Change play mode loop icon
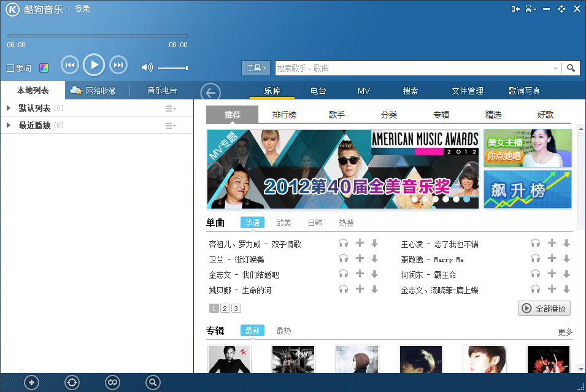586x392 pixels. click(x=112, y=382)
